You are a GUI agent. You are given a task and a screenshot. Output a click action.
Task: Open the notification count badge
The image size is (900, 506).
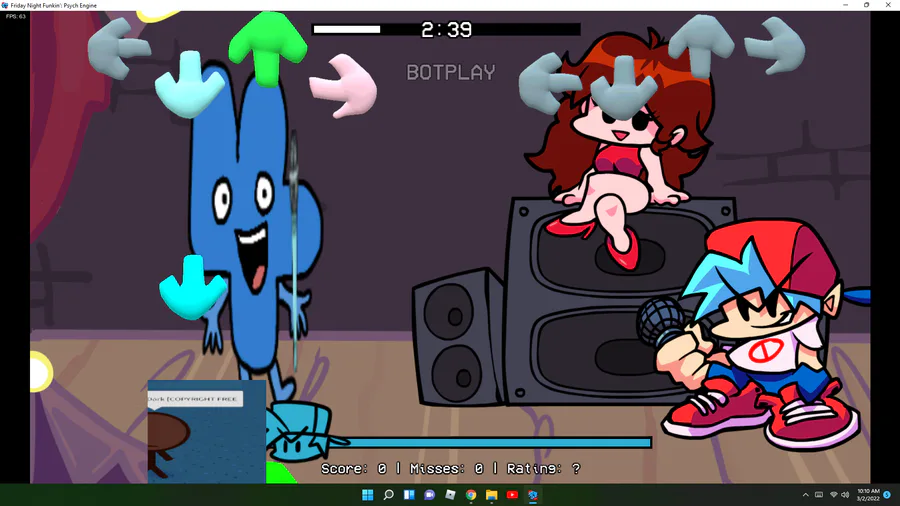887,495
